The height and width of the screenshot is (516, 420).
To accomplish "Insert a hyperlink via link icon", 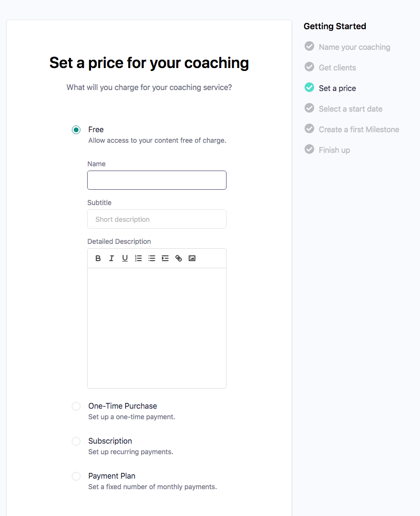I will point(179,258).
